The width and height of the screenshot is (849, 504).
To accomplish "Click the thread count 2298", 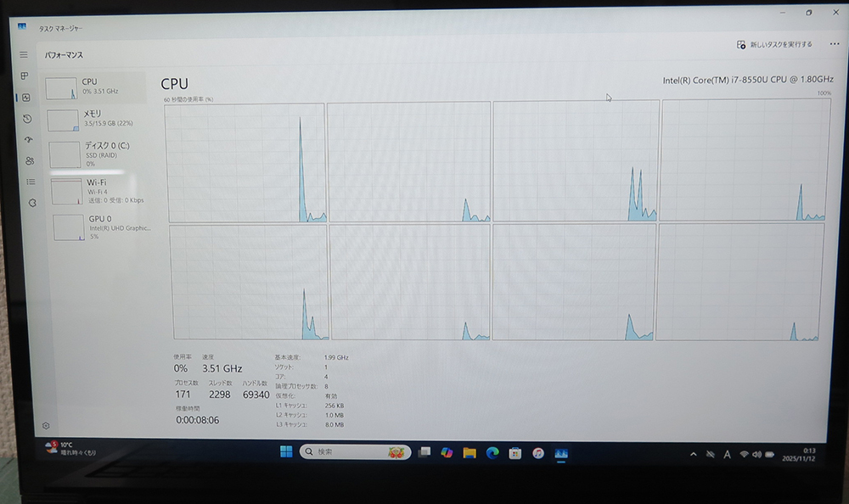I will coord(219,395).
